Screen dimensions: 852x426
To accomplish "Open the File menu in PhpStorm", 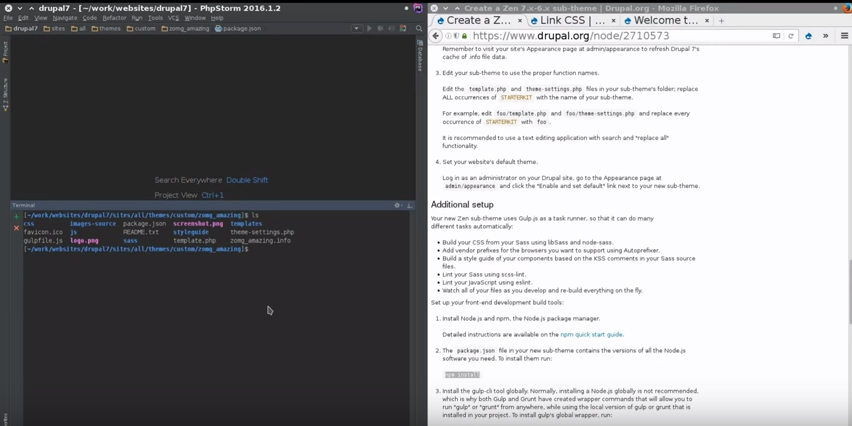I will [8, 18].
